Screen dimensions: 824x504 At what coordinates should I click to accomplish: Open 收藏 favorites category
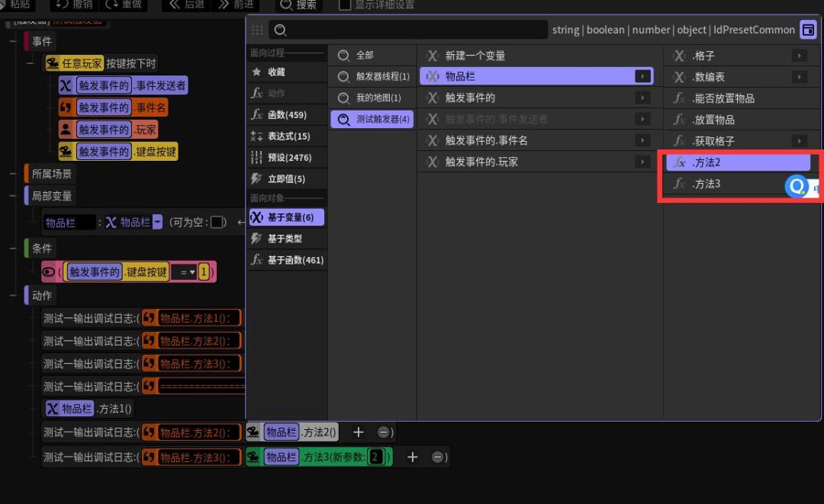point(286,72)
